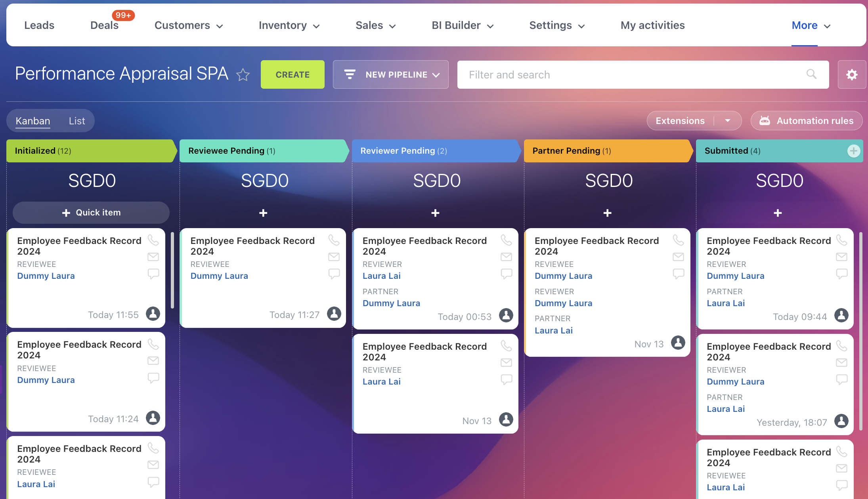Open the gear settings button beside search

pyautogui.click(x=852, y=74)
